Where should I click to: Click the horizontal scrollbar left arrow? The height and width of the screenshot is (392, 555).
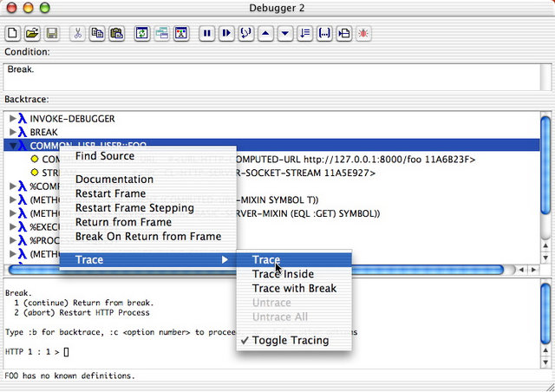pos(521,270)
